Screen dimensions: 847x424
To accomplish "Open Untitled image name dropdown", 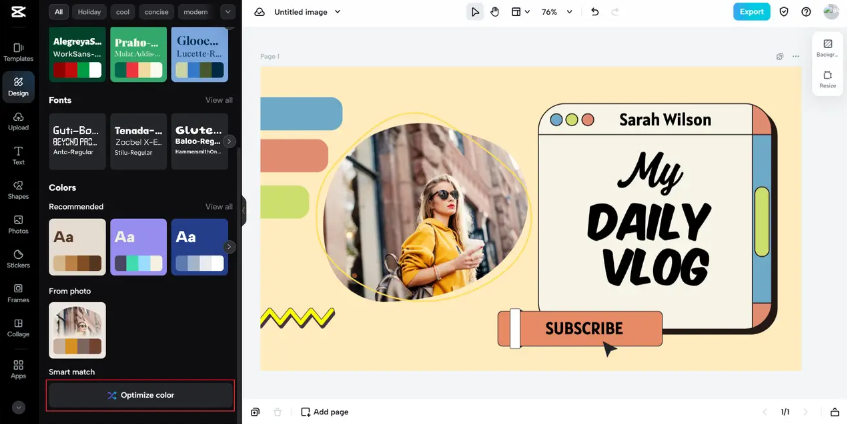I will tap(307, 12).
